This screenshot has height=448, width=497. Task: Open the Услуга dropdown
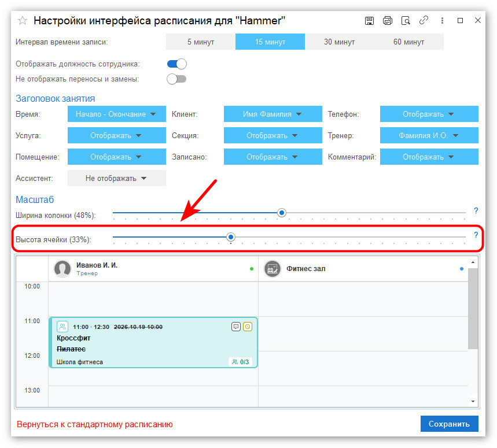click(x=117, y=135)
